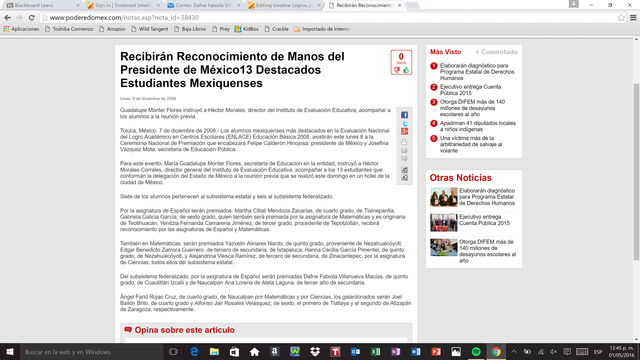Screen dimensions: 640x360
Task: Select the Más Visto tab
Action: pyautogui.click(x=445, y=52)
